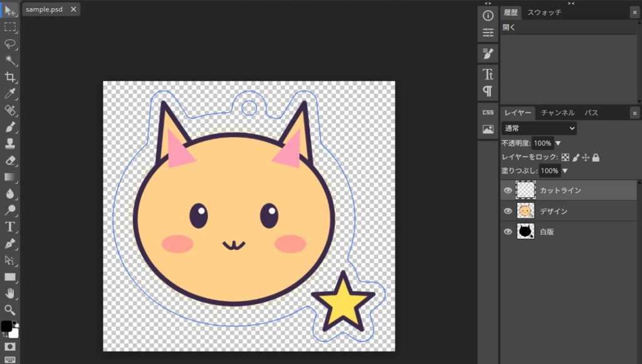
Task: Open the Brush settings panel icon
Action: pyautogui.click(x=488, y=54)
